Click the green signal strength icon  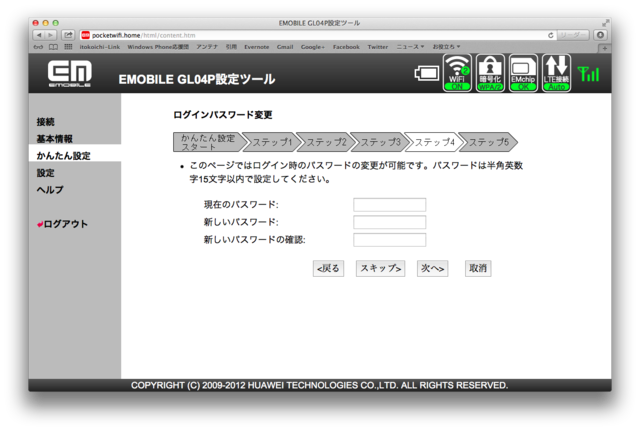tap(589, 74)
